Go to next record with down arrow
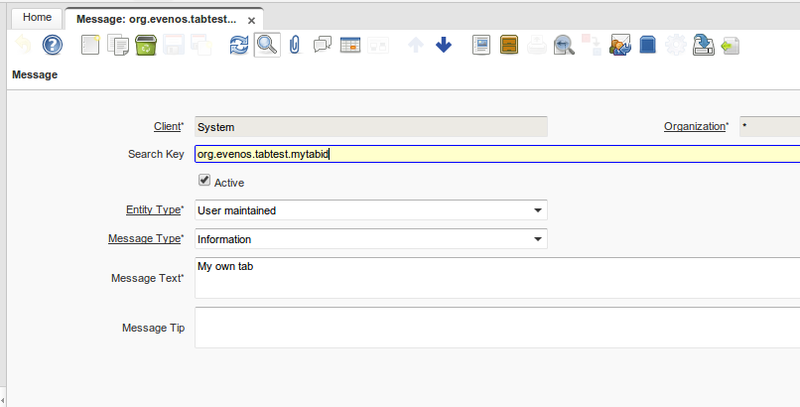The image size is (800, 407). (x=444, y=45)
